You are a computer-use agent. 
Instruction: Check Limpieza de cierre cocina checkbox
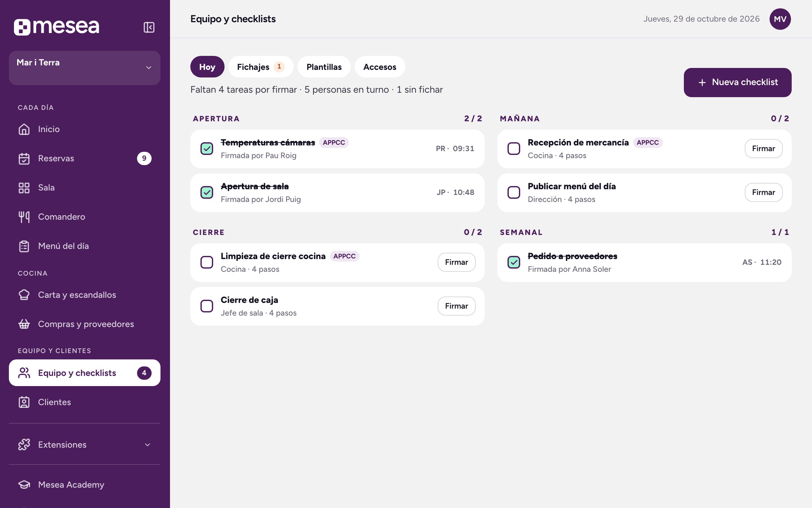pyautogui.click(x=207, y=262)
